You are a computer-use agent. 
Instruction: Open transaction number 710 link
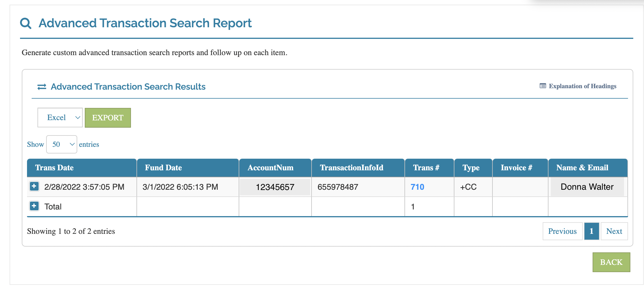tap(417, 187)
